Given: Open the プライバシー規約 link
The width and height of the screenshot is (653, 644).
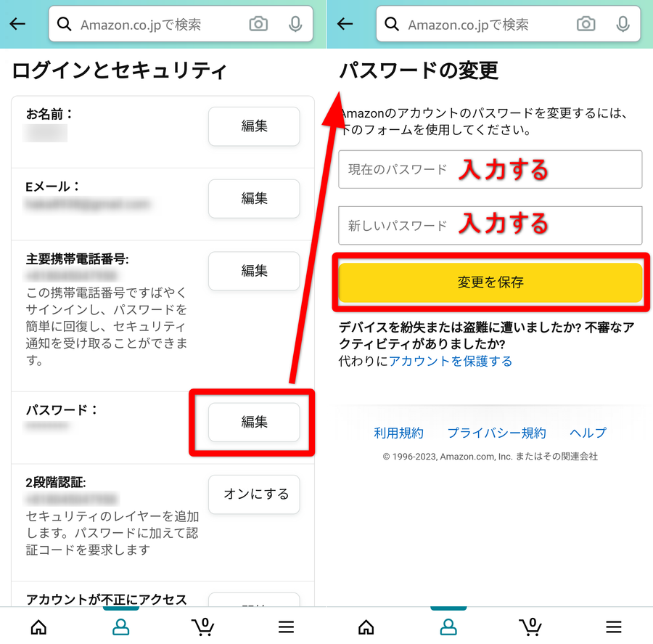Looking at the screenshot, I should pyautogui.click(x=496, y=433).
